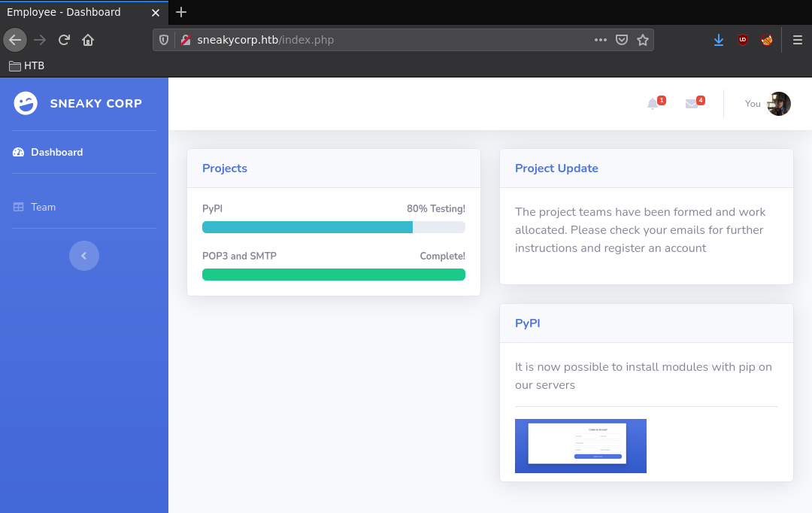
Task: Open the user profile avatar dropdown
Action: coord(778,104)
